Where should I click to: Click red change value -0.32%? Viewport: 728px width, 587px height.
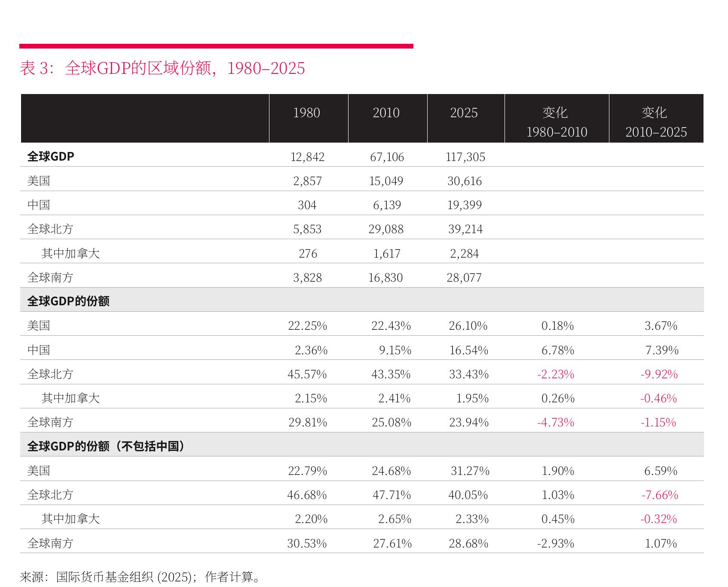(x=658, y=519)
